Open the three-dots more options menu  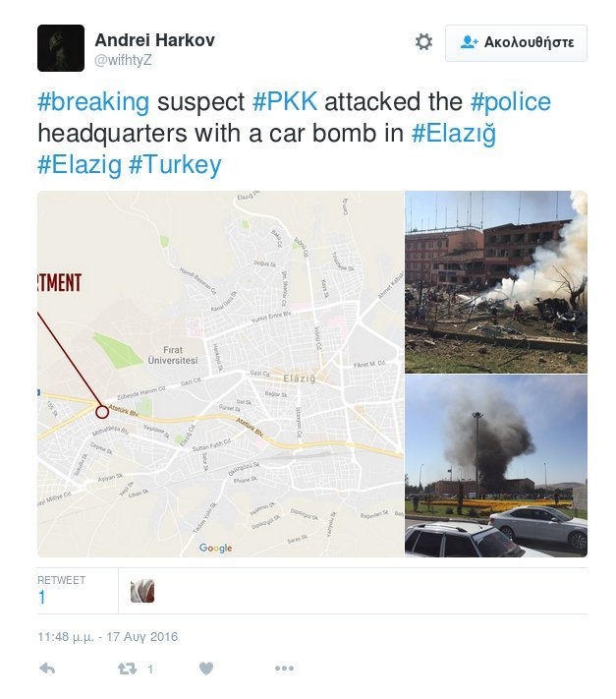[x=284, y=669]
